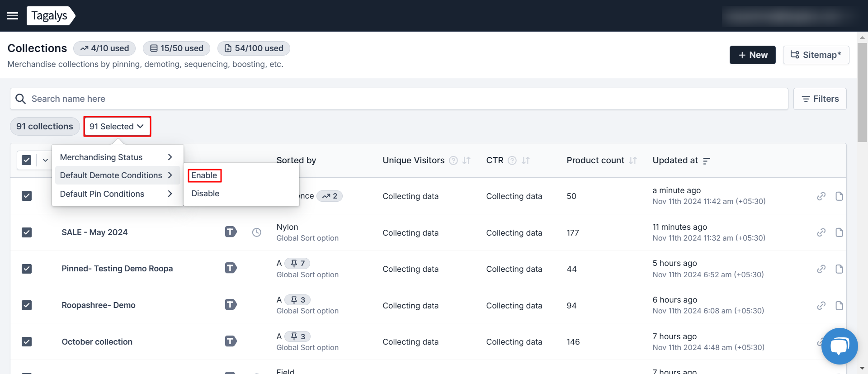The width and height of the screenshot is (868, 374).
Task: Select Merchandising Status menu item
Action: pos(118,157)
